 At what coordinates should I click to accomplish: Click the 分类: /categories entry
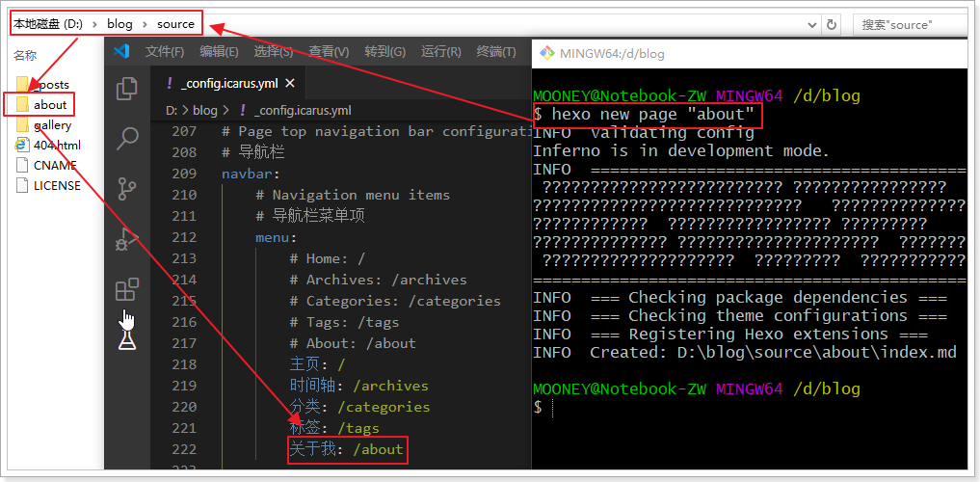(x=359, y=407)
